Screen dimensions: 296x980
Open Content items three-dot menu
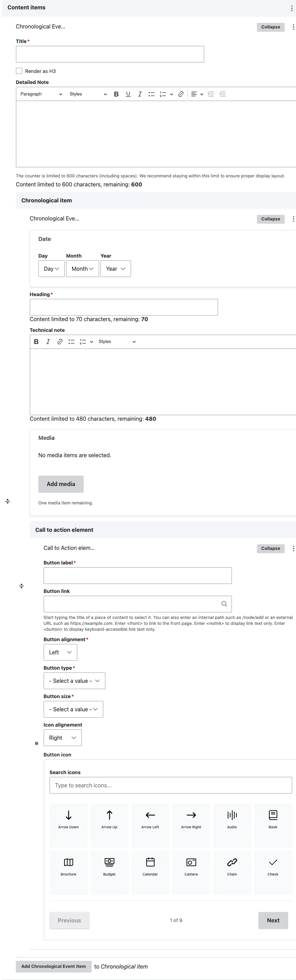point(291,8)
